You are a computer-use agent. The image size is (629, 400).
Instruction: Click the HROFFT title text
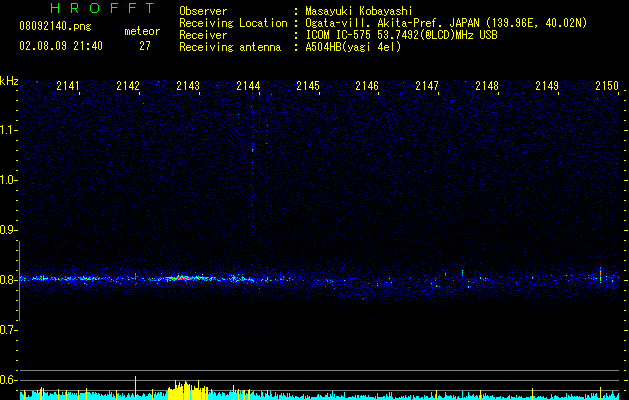103,8
